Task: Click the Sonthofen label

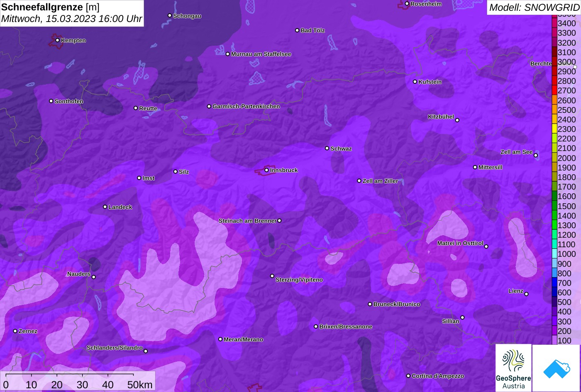Action: coord(69,101)
